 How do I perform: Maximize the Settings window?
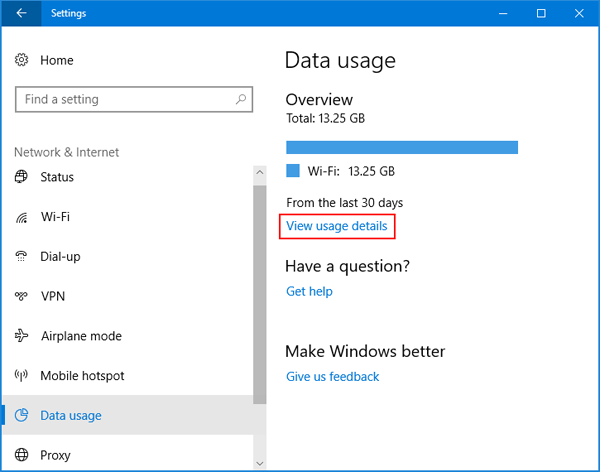pos(541,14)
